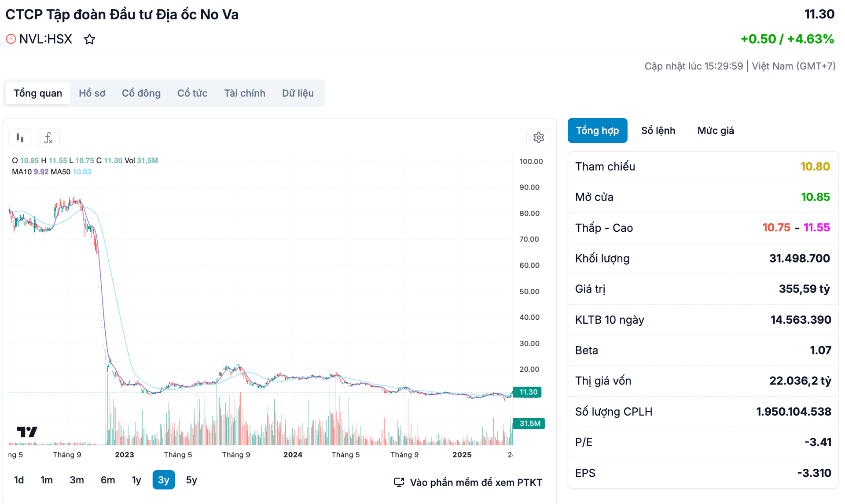Switch chart range to 6m
Screen dimensions: 845x504
(107, 480)
